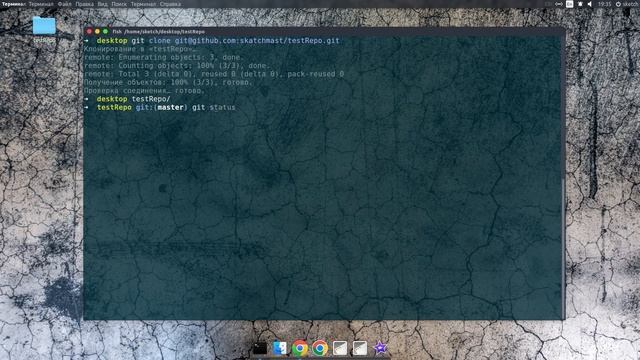Open the Правка menu
Screen dimensions: 640x360
[x=84, y=4]
